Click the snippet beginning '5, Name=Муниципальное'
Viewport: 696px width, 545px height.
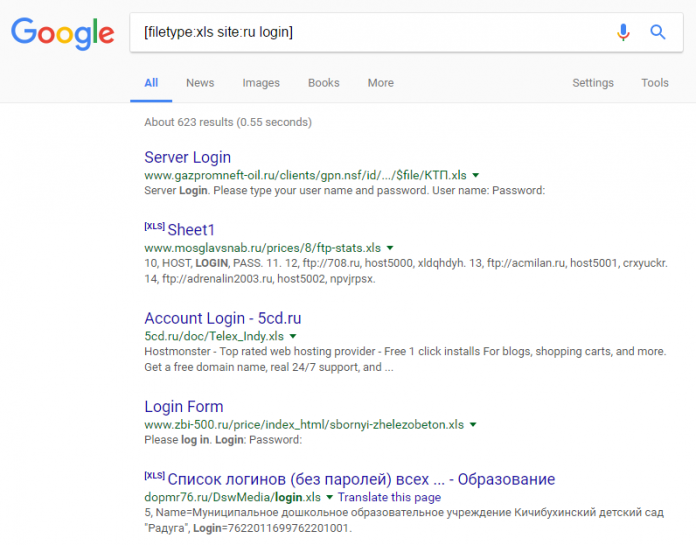point(404,520)
